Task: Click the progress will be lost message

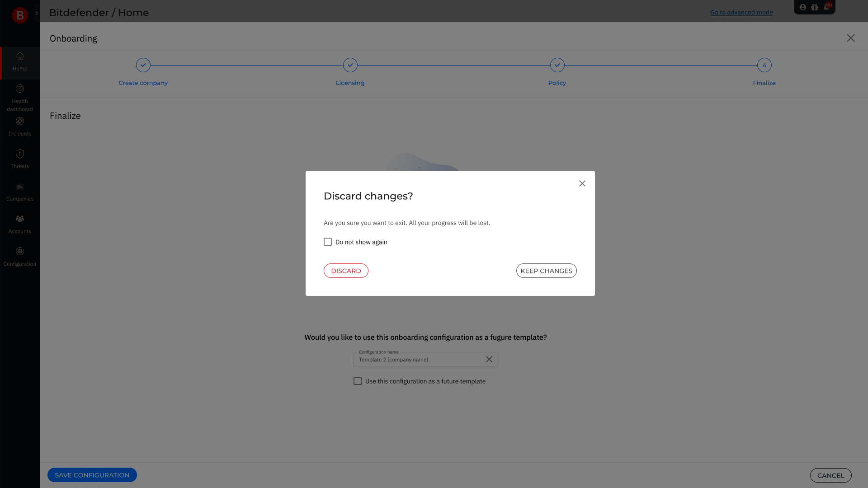Action: coord(407,223)
